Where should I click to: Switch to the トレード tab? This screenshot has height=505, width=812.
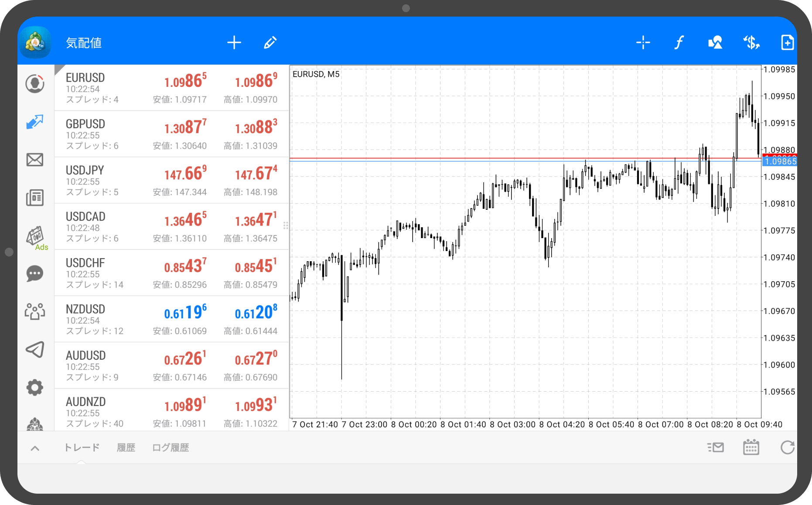coord(82,448)
